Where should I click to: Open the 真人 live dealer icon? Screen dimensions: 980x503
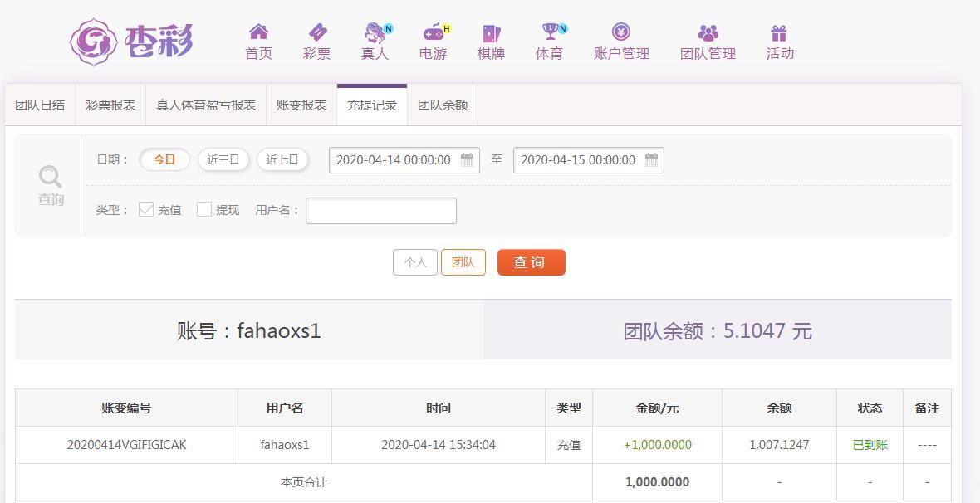pyautogui.click(x=375, y=33)
